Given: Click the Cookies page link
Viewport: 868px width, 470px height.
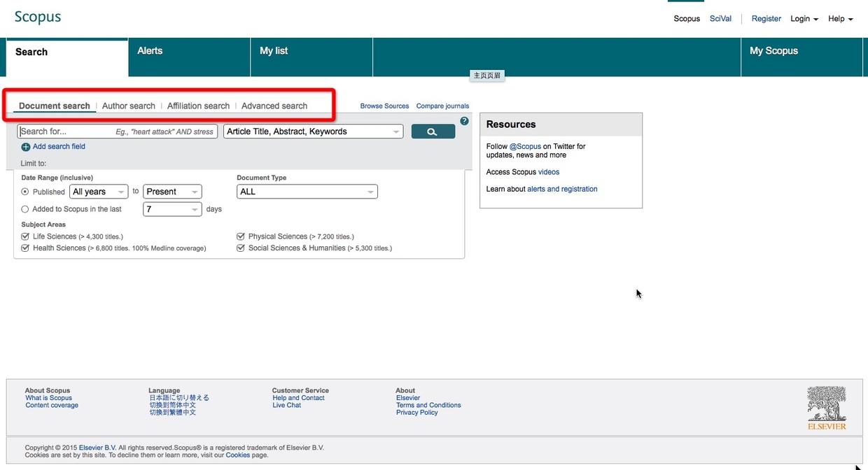Looking at the screenshot, I should (x=237, y=455).
